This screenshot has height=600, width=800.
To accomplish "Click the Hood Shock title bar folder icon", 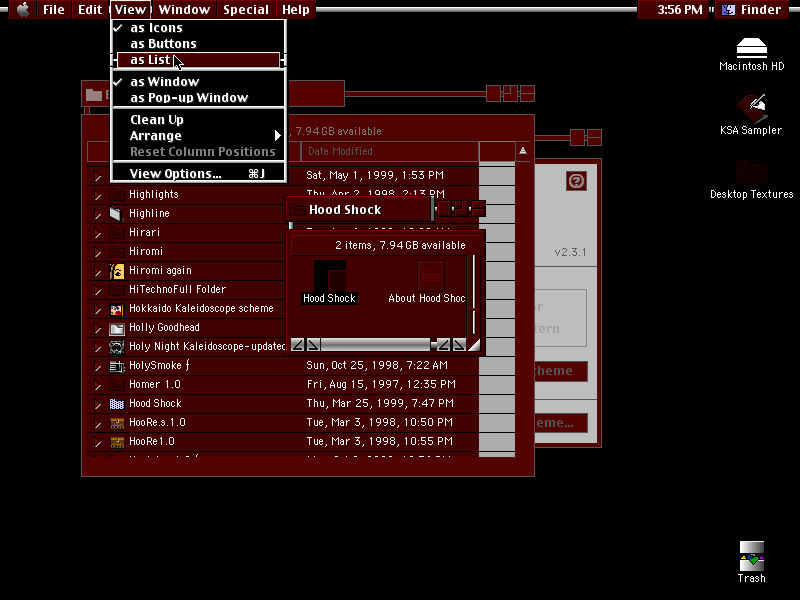I will coord(297,210).
